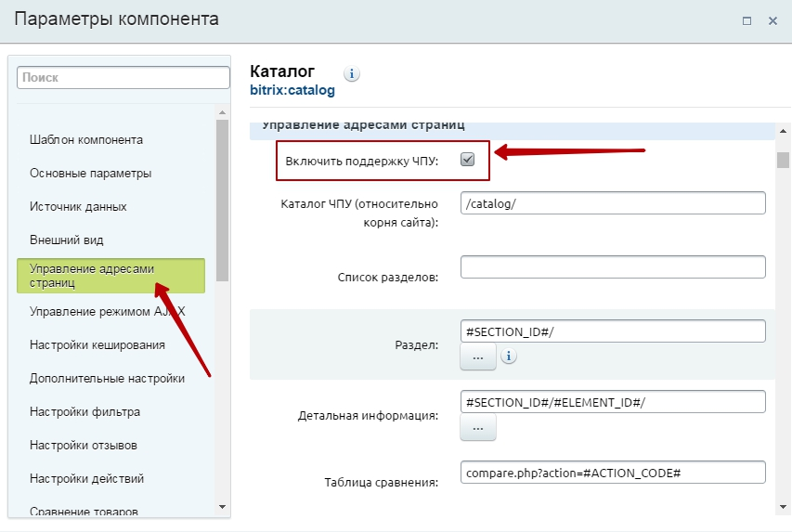Open Настройки кеширования section
The image size is (792, 532).
tap(97, 344)
